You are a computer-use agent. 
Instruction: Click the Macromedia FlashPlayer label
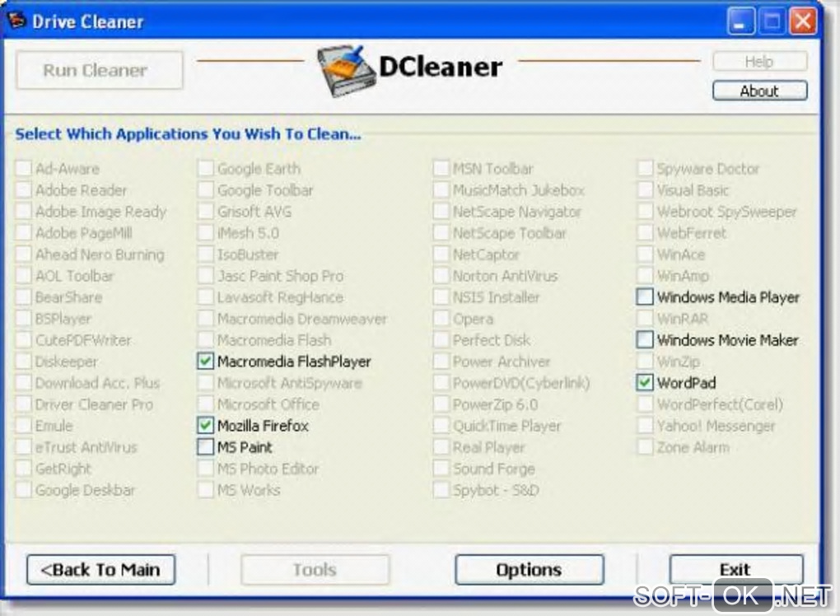(x=294, y=362)
